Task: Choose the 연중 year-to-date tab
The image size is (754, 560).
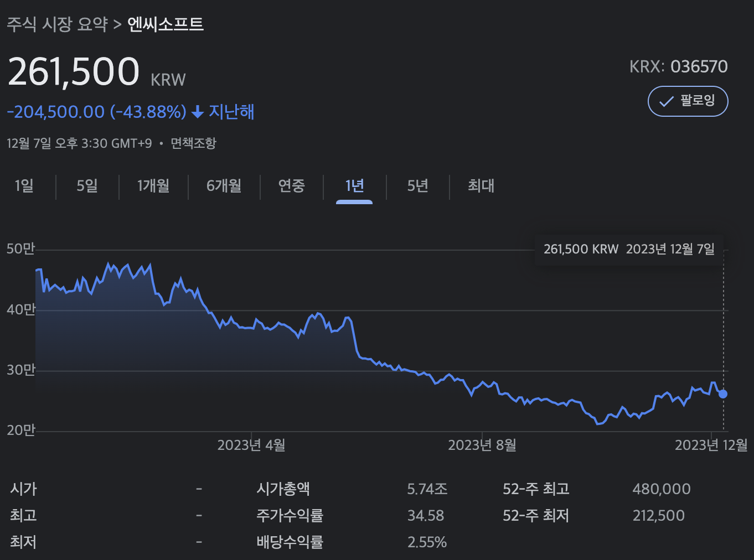Action: tap(291, 186)
